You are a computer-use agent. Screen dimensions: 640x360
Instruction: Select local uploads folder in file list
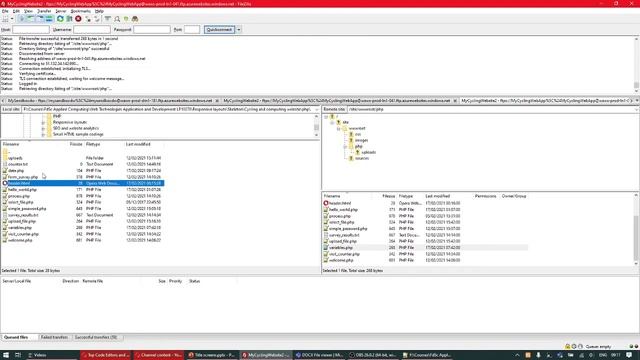click(x=15, y=158)
